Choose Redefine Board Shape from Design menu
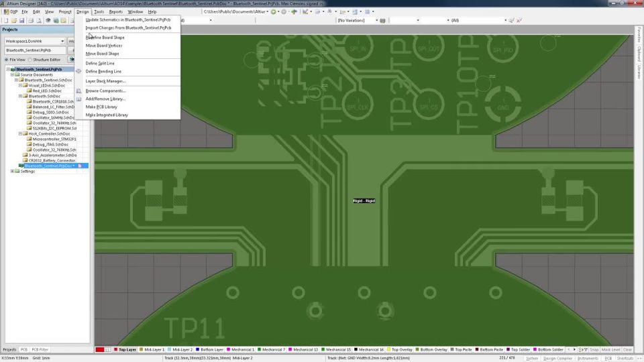Image resolution: width=644 pixels, height=362 pixels. point(105,38)
